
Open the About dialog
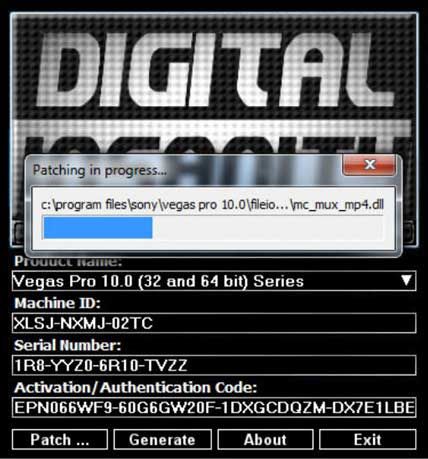[x=265, y=439]
